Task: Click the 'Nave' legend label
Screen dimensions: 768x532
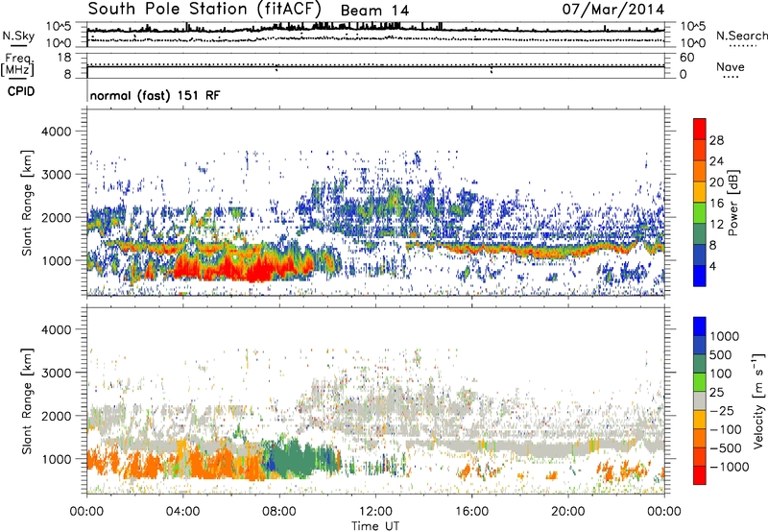Action: [x=730, y=66]
